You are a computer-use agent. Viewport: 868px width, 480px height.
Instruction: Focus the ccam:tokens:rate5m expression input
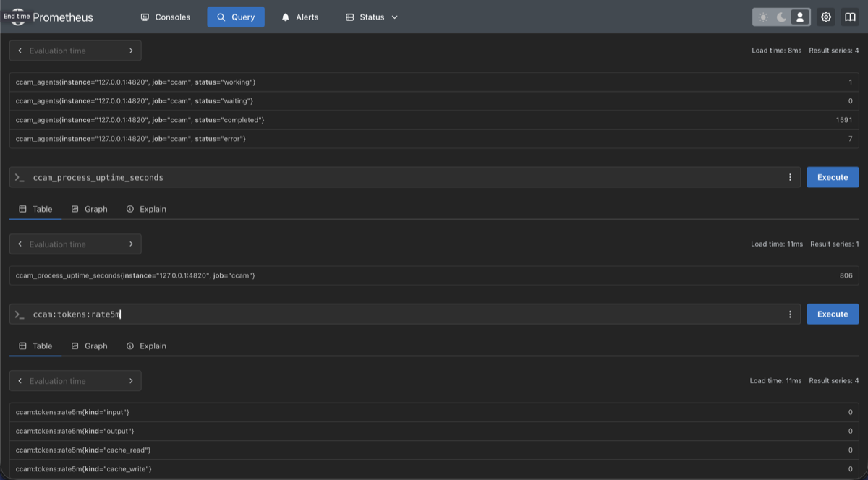click(x=405, y=314)
